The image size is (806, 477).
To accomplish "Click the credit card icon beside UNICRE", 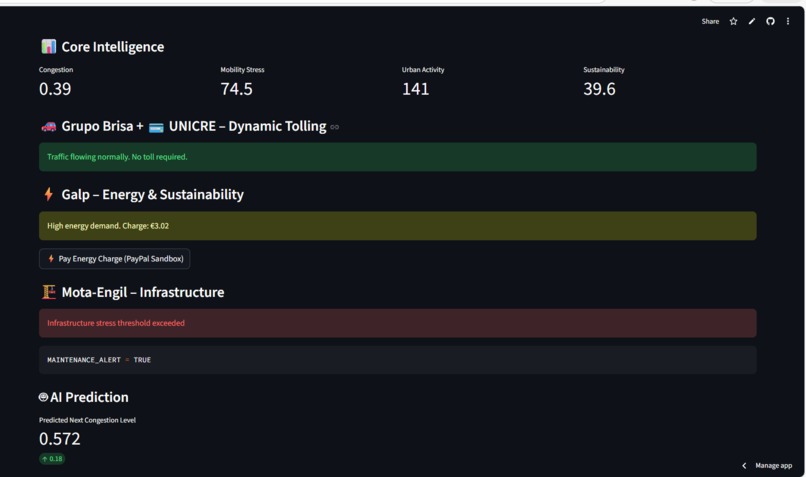I will (156, 127).
